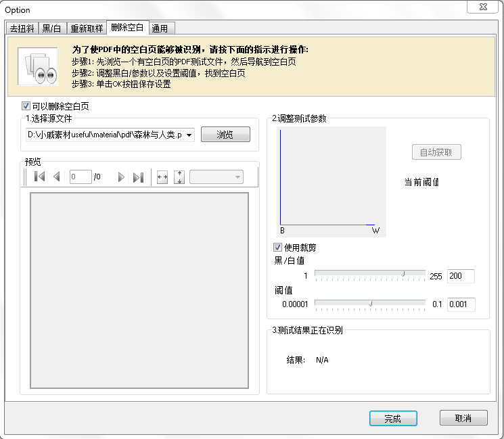Switch to the 黑/白 tab

coord(52,28)
